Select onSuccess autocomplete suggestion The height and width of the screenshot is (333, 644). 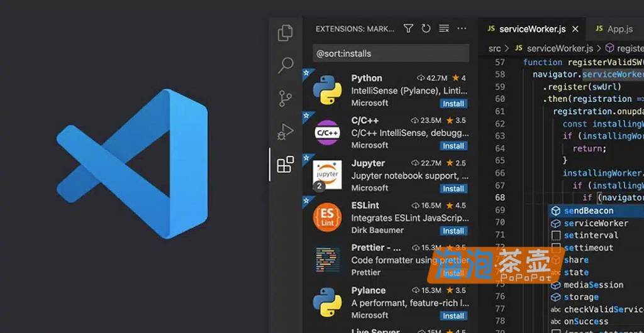pyautogui.click(x=596, y=322)
